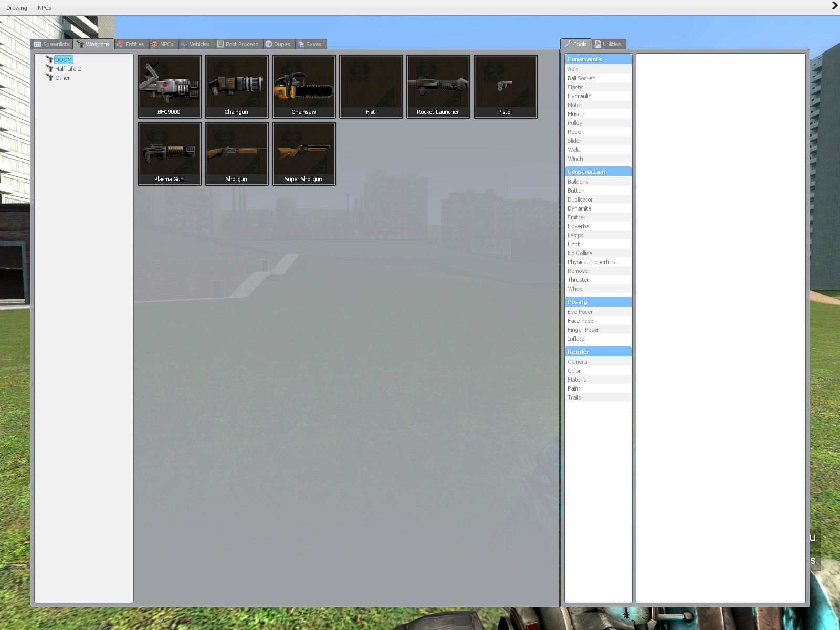The height and width of the screenshot is (630, 840).
Task: Switch to the Weapons tab
Action: click(93, 44)
